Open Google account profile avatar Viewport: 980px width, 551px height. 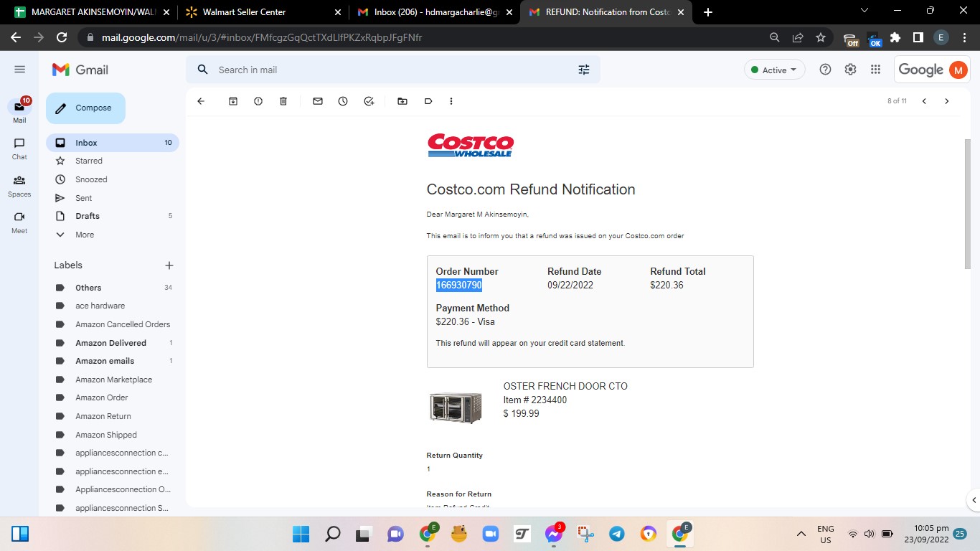958,70
